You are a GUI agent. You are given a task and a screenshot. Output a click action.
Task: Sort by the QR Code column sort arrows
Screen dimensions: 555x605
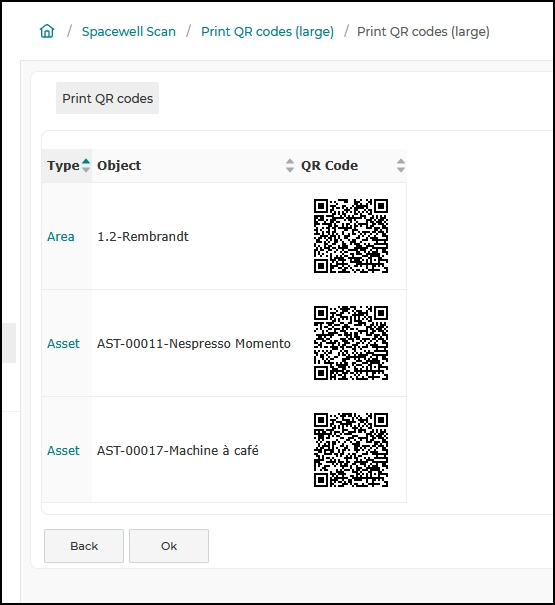click(x=401, y=166)
